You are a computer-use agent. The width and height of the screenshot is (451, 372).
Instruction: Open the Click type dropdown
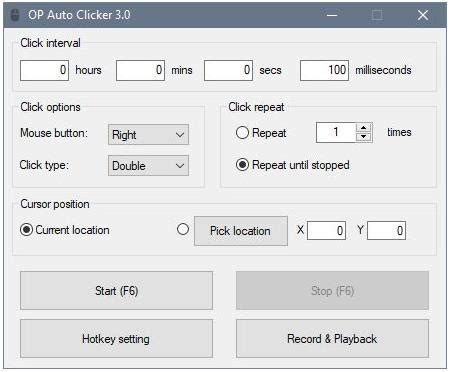point(148,166)
